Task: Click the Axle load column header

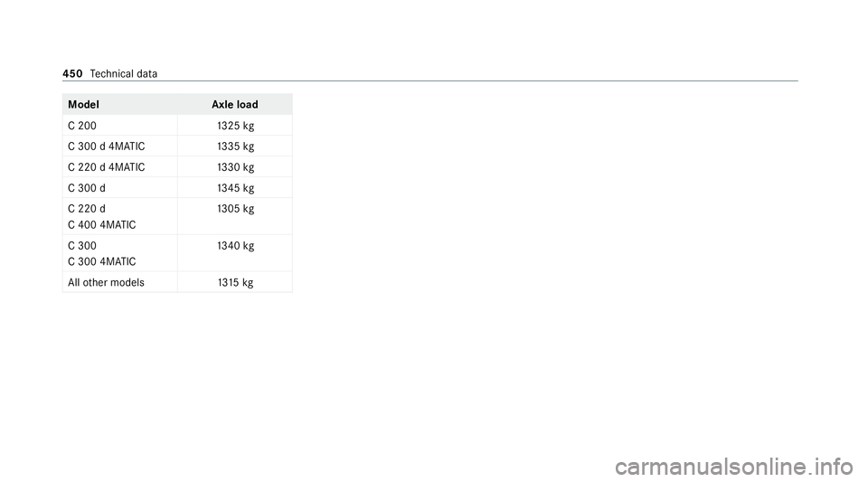Action: (x=235, y=105)
